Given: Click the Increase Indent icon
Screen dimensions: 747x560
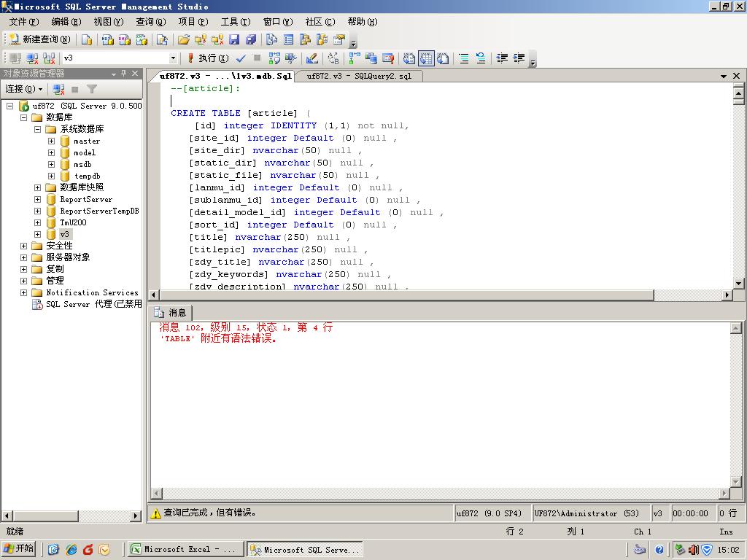Looking at the screenshot, I should click(x=519, y=58).
